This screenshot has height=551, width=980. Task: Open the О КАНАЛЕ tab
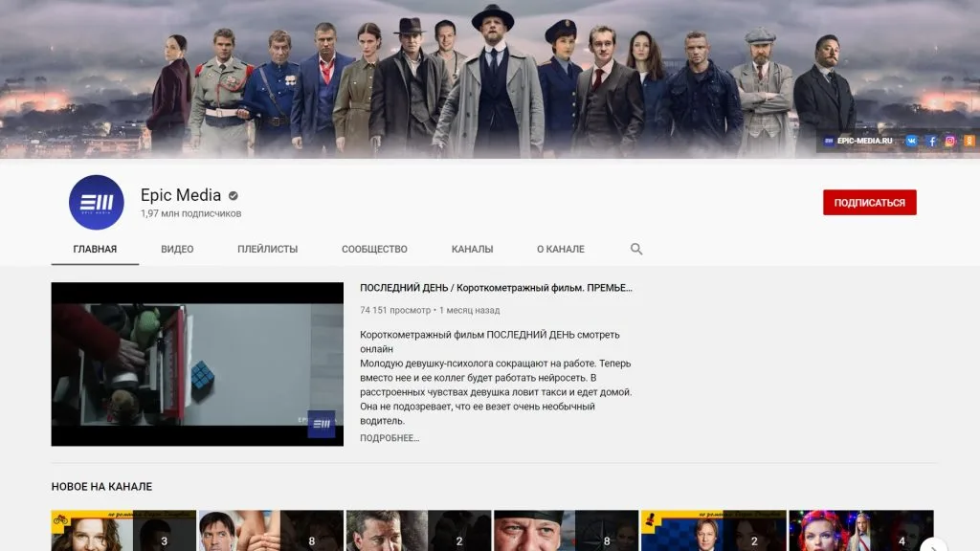(559, 249)
